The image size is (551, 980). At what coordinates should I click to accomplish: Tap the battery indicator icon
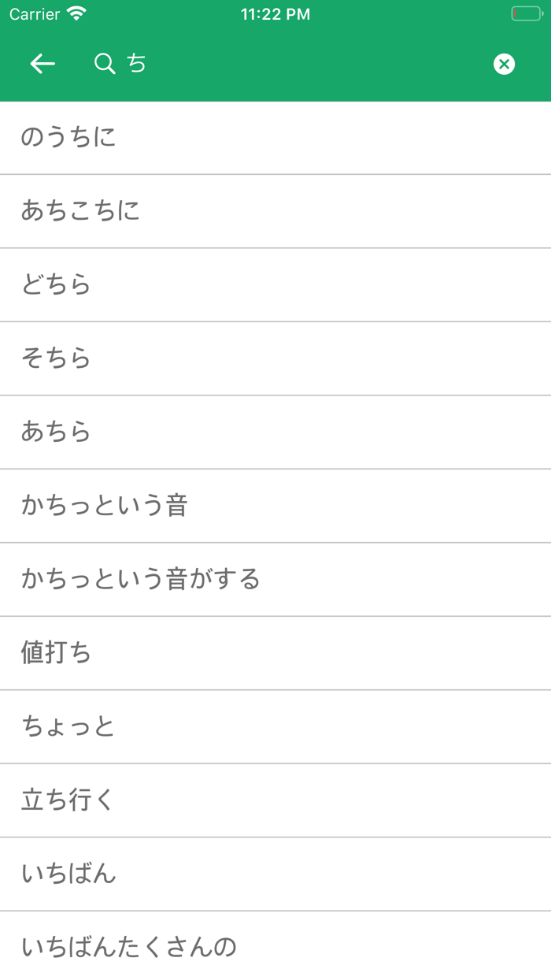[x=526, y=13]
